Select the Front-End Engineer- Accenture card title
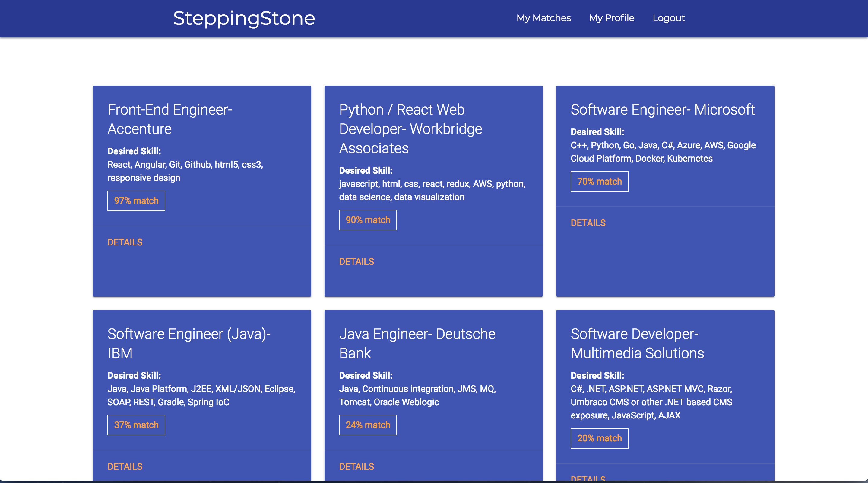This screenshot has width=868, height=483. pyautogui.click(x=170, y=119)
